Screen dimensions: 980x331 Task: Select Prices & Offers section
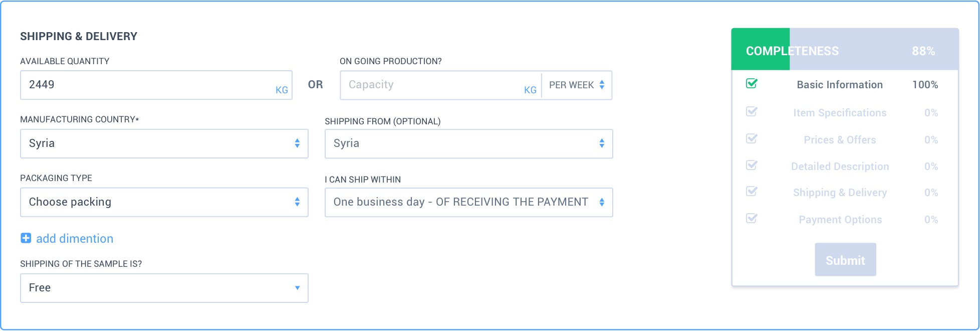840,140
